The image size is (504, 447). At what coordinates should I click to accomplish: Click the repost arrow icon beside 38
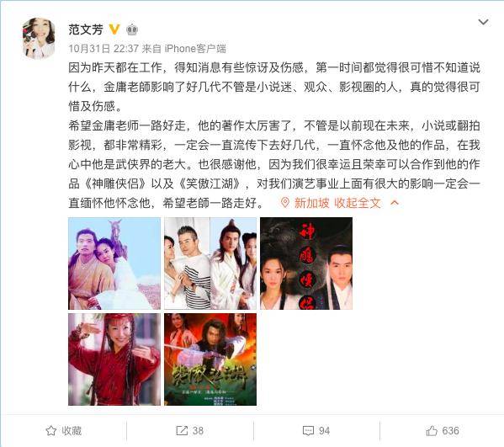[x=182, y=431]
